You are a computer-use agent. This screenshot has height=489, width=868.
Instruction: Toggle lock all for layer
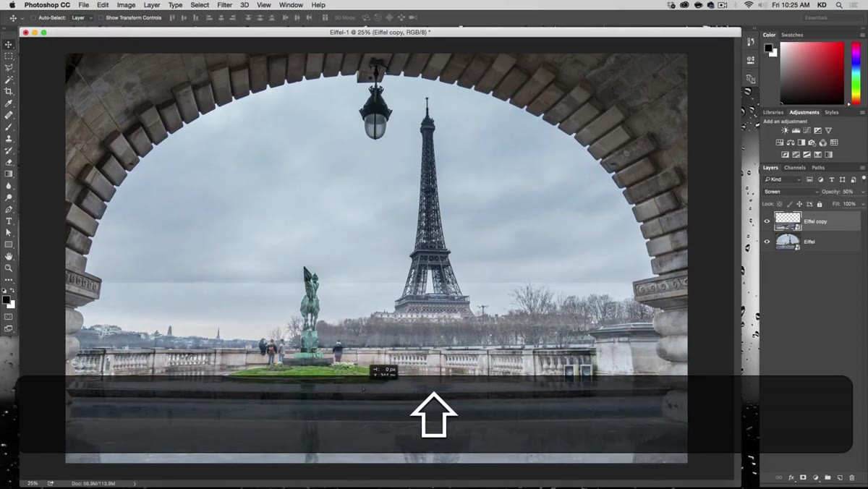coord(820,204)
